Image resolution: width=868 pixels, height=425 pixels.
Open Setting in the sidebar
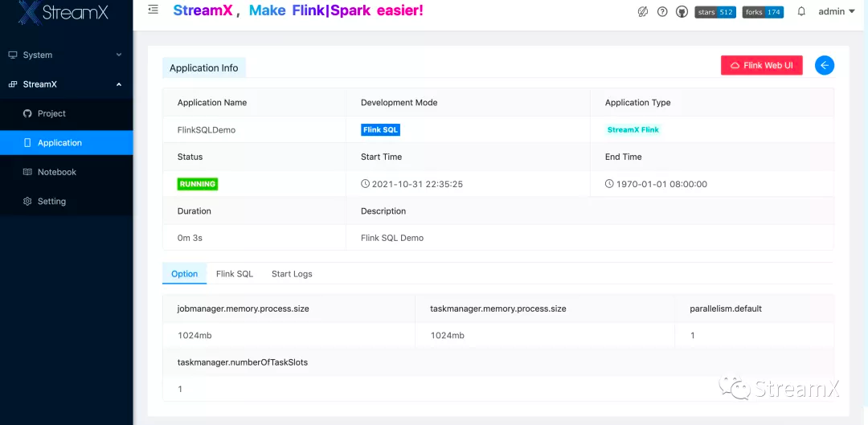point(51,202)
